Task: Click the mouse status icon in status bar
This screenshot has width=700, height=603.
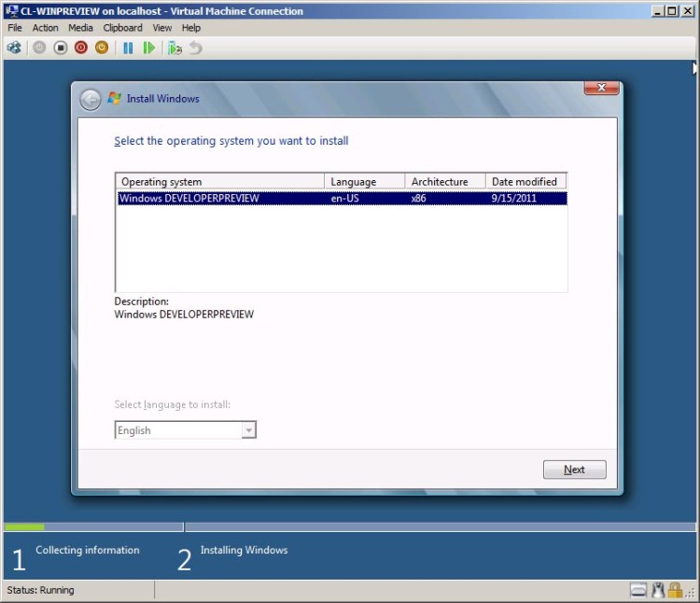Action: point(657,590)
